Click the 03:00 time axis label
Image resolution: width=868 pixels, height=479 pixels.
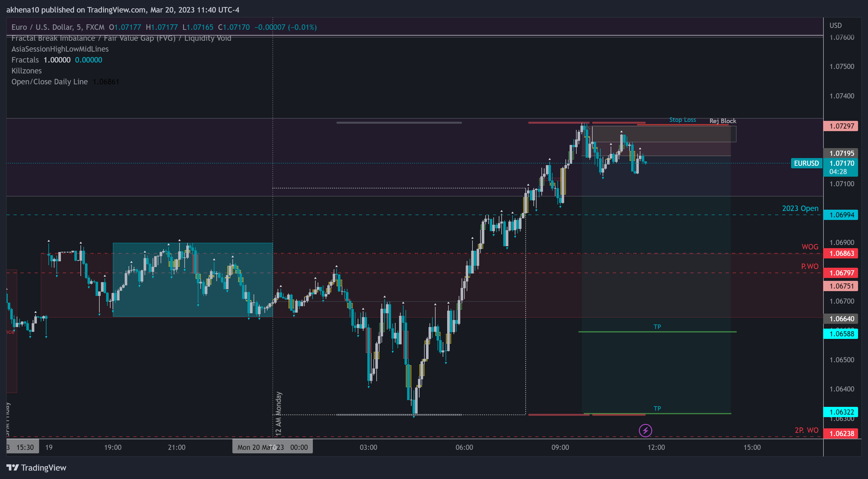coord(368,447)
